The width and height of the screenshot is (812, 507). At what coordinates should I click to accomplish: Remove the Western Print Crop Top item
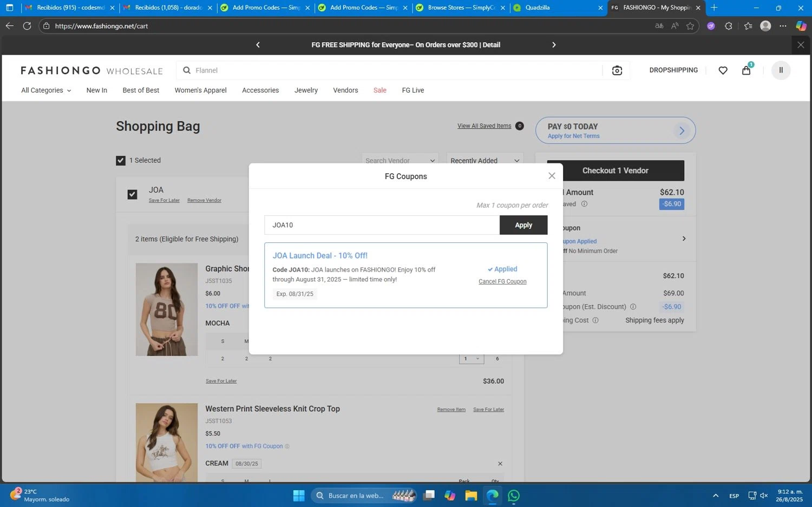point(451,410)
